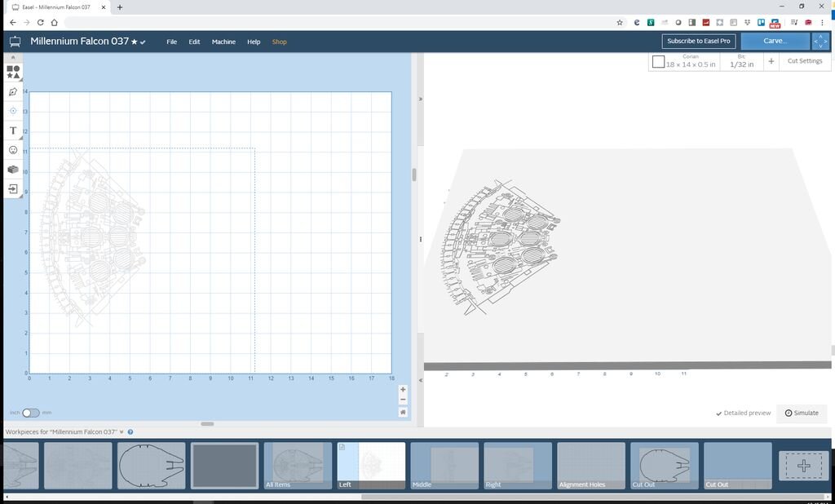This screenshot has width=835, height=504.
Task: Click the Dropbox extension icon
Action: pyautogui.click(x=747, y=22)
